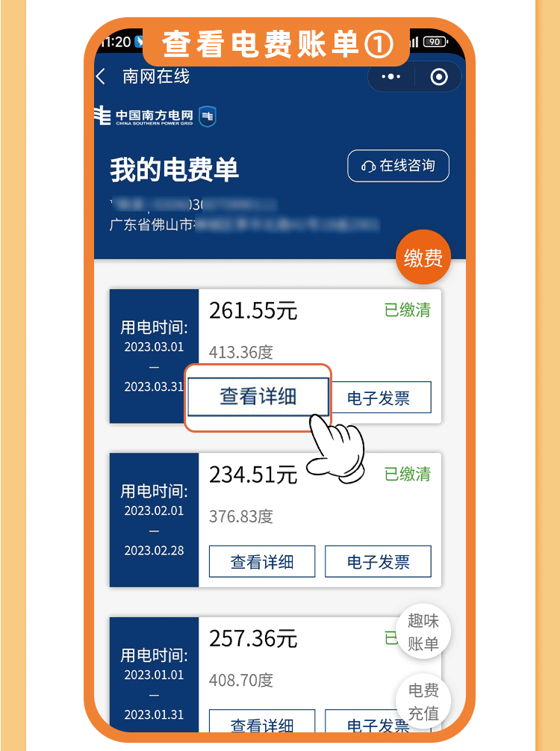The width and height of the screenshot is (560, 751).
Task: Tap the blue shield badge icon
Action: point(208,117)
